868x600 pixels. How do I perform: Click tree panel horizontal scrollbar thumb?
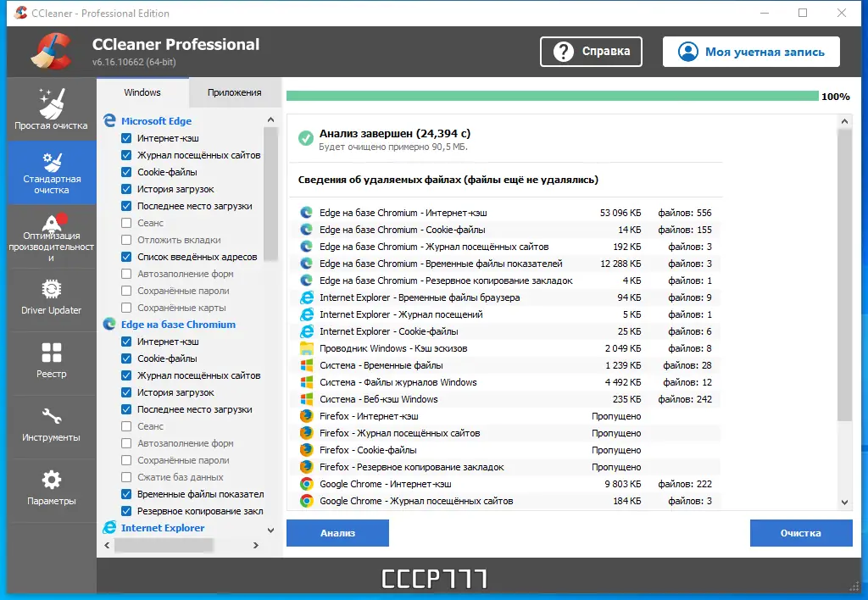(164, 545)
